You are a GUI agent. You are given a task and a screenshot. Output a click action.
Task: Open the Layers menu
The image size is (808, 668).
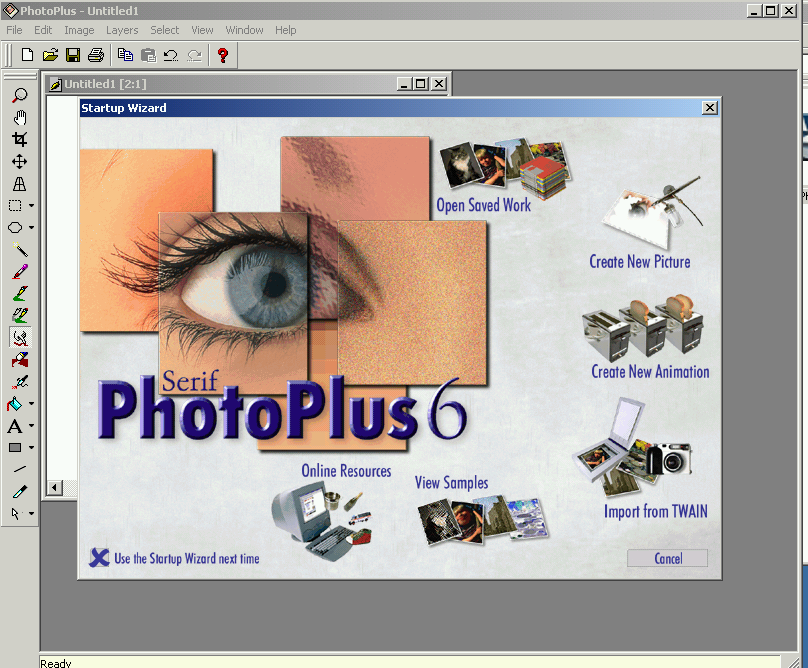click(122, 30)
